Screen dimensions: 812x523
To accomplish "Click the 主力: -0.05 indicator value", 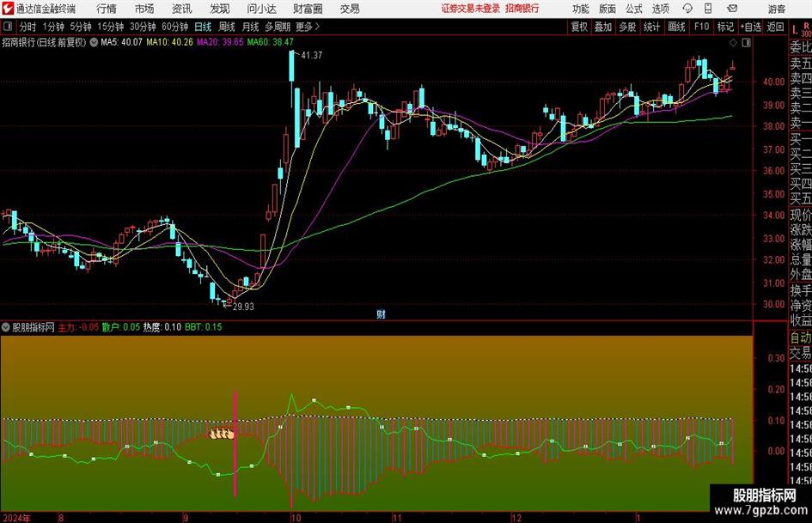I will 77,326.
